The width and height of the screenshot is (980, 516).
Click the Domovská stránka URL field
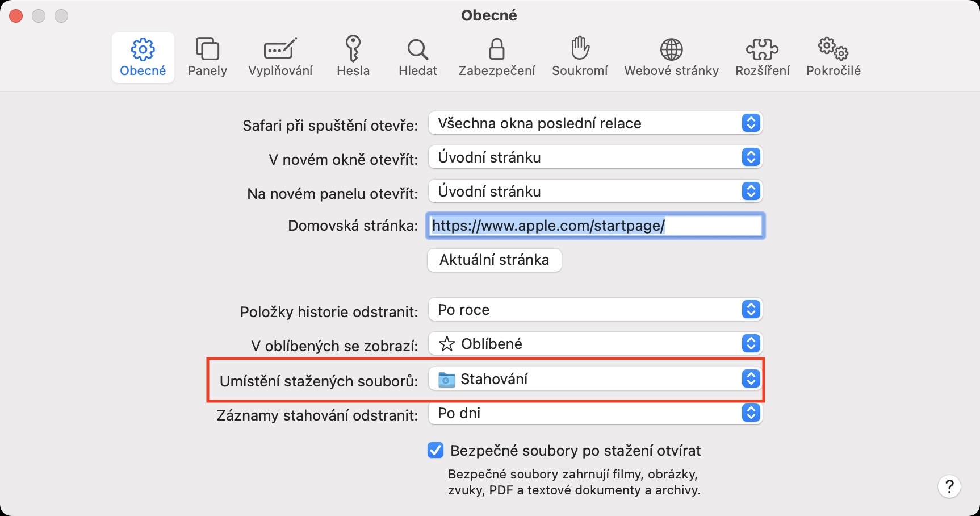[594, 226]
